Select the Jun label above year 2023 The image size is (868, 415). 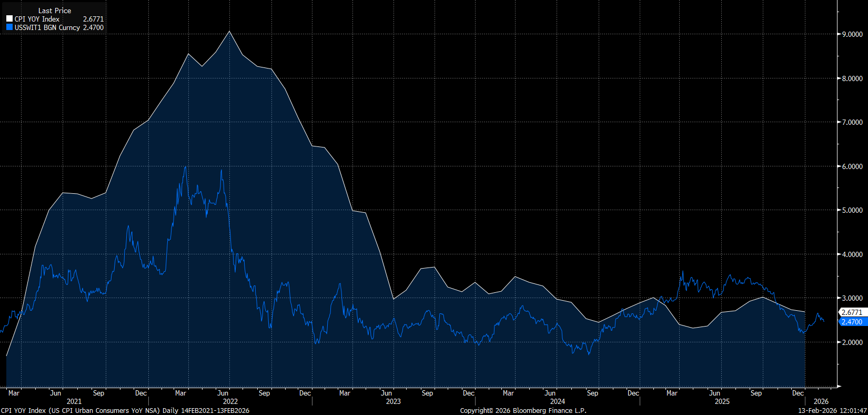(x=387, y=393)
